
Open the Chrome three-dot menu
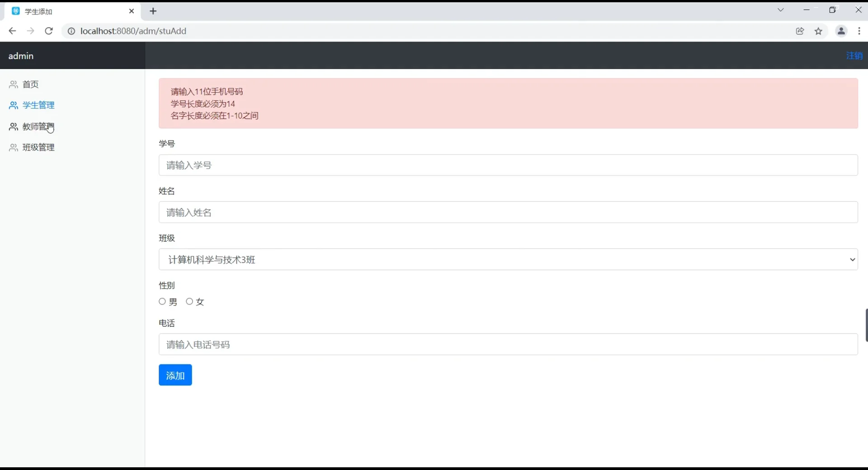point(859,31)
